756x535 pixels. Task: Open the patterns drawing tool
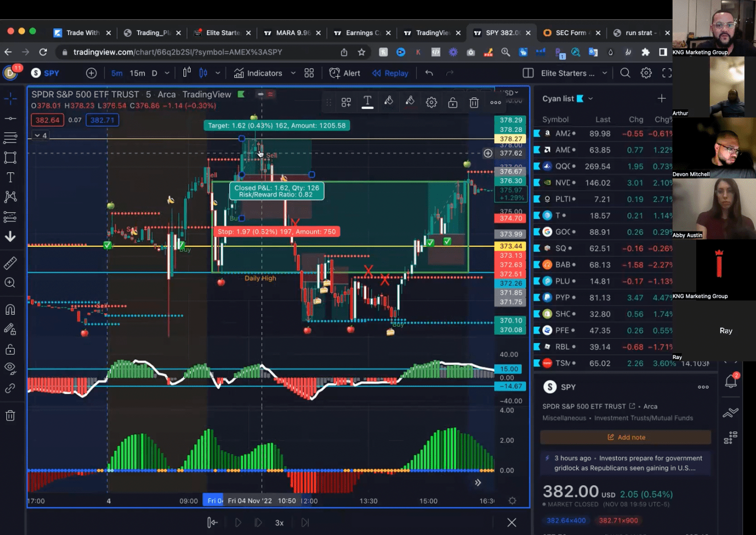10,197
